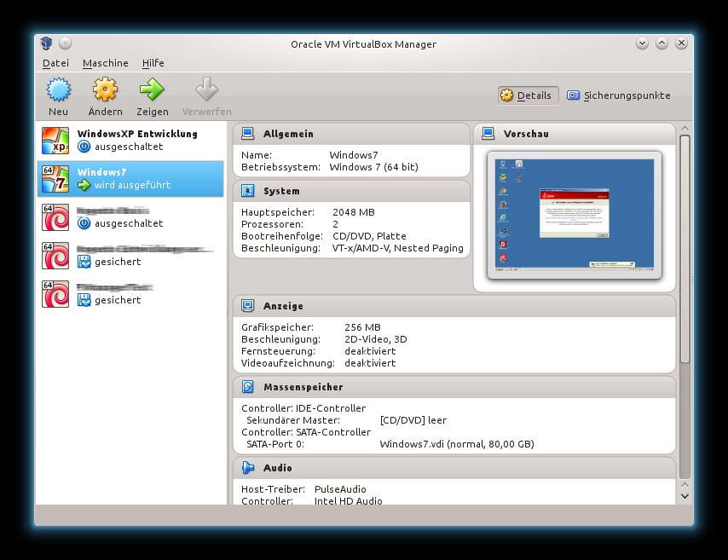Open the Datei menu
The height and width of the screenshot is (560, 728).
(55, 63)
